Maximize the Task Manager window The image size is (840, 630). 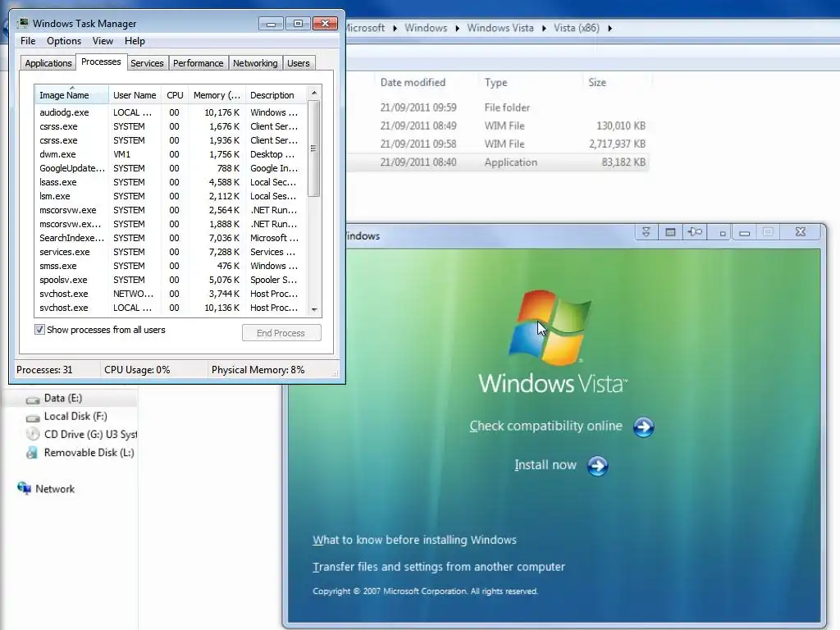[x=298, y=24]
